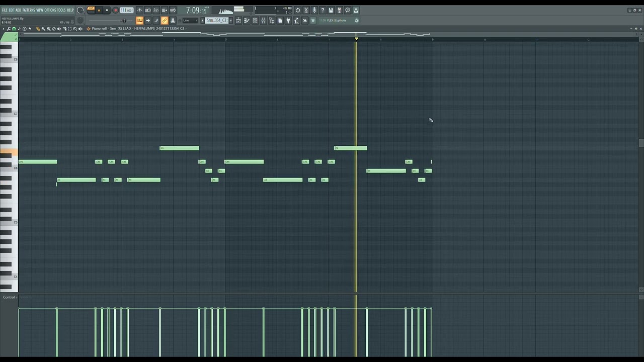
Task: Toggle the step edit arrow icon
Action: pos(148,21)
